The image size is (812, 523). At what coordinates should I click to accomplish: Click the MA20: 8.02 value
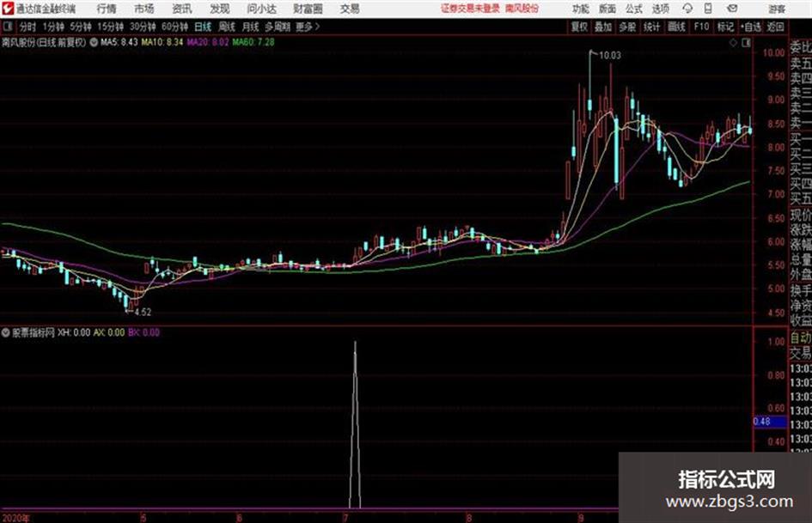(x=207, y=42)
